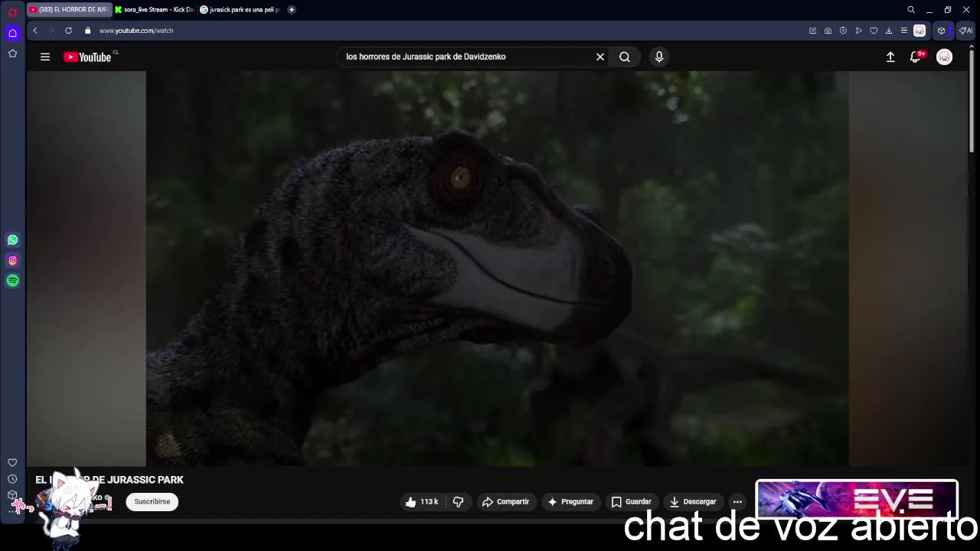Viewport: 980px width, 551px height.
Task: Expand more actions with the three dots
Action: (x=737, y=502)
